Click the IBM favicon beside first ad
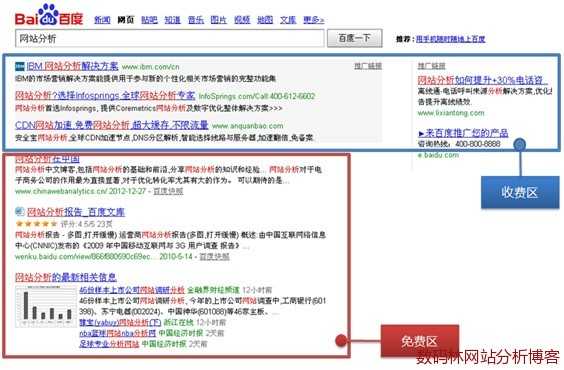This screenshot has width=564, height=370. 20,67
